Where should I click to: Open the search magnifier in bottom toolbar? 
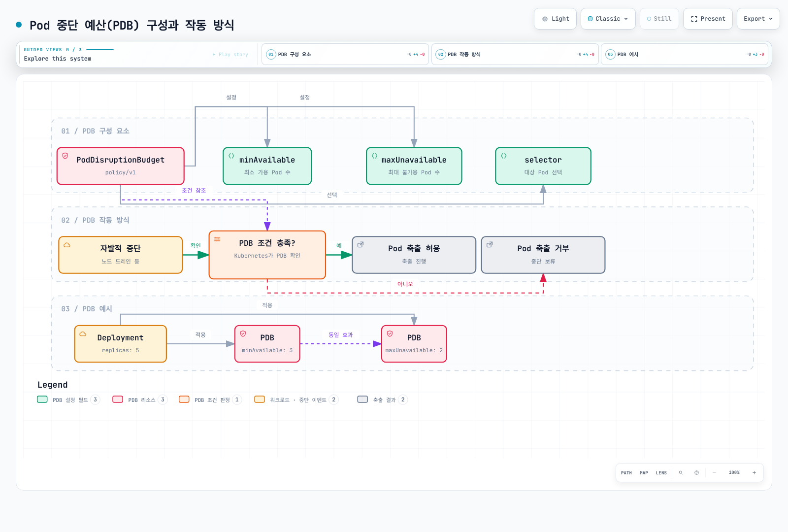(x=681, y=472)
